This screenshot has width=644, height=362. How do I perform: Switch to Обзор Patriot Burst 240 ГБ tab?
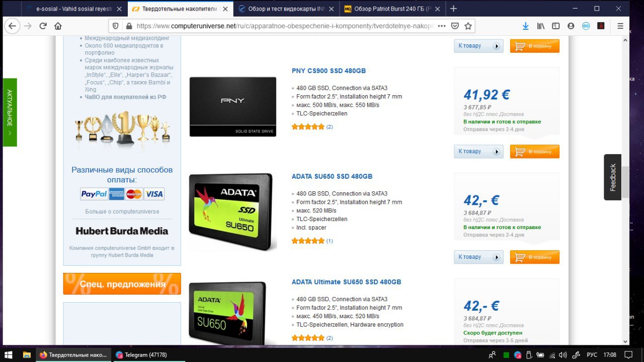click(392, 9)
